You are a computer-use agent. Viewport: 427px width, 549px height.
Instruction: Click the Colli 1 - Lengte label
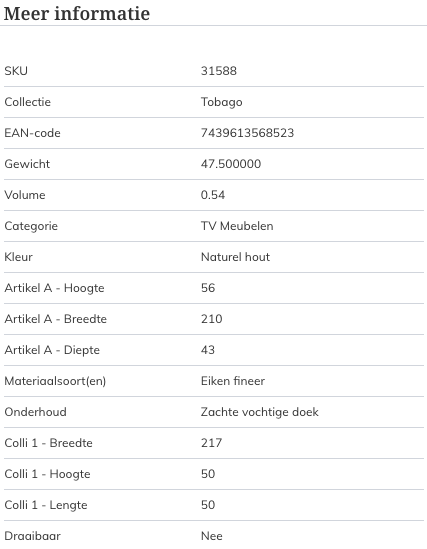point(46,505)
